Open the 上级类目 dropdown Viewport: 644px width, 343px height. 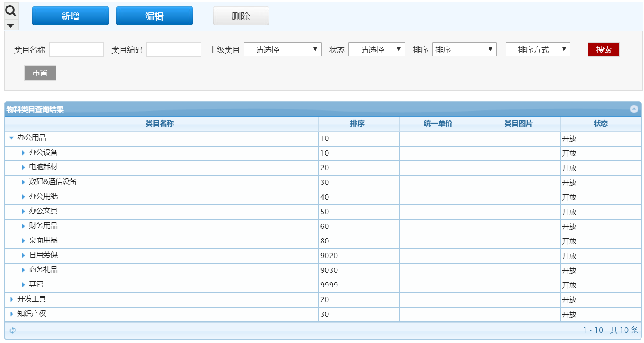tap(282, 50)
